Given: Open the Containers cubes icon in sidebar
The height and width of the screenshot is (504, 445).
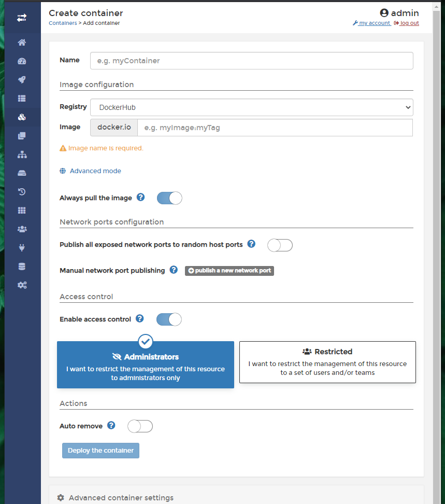Looking at the screenshot, I should click(x=22, y=117).
